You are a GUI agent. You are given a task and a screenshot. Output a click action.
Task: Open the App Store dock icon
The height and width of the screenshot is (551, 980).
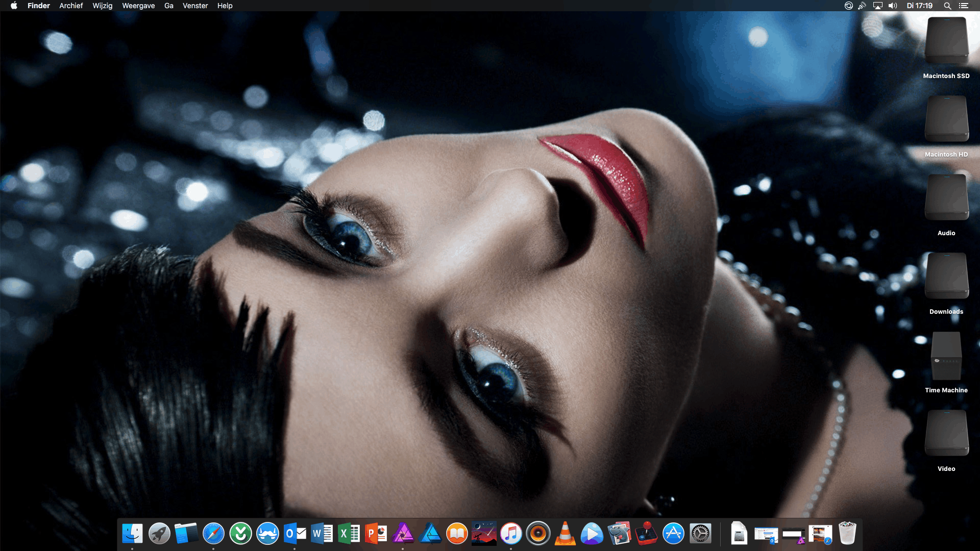tap(673, 534)
